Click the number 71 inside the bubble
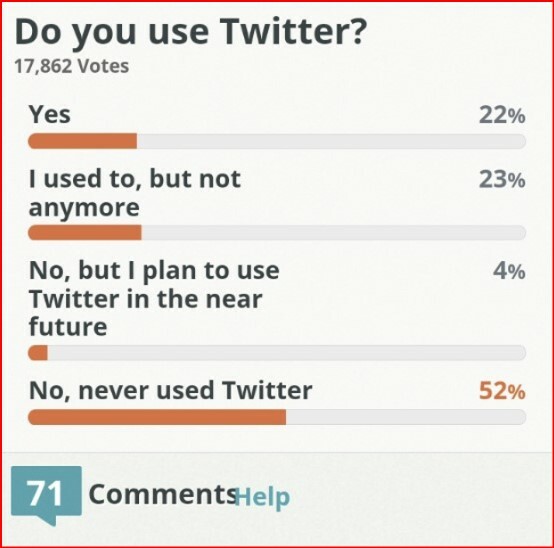Screen dimensions: 554x548 [45, 493]
